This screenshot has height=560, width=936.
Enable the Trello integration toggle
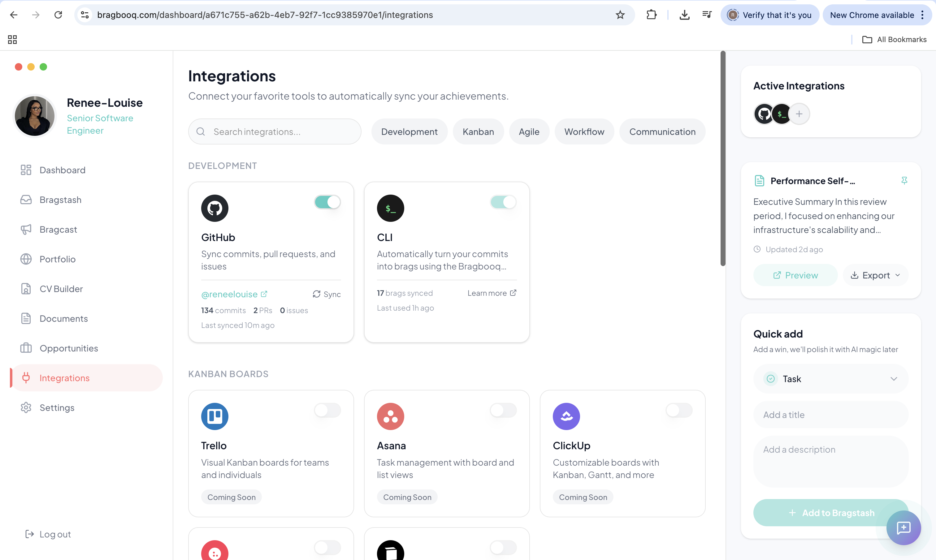pos(327,411)
